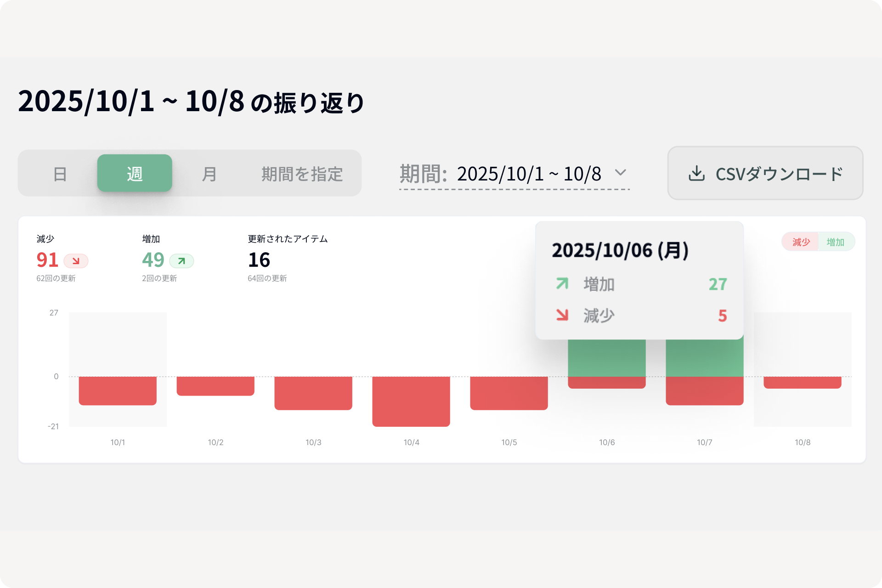Choose the 期間を指定 tab
Image resolution: width=882 pixels, height=588 pixels.
click(x=302, y=174)
